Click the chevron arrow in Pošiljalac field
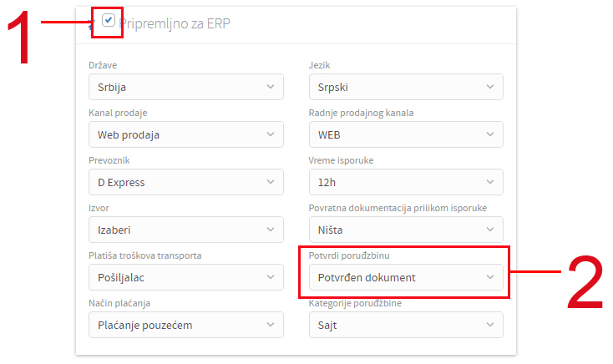Image resolution: width=613 pixels, height=364 pixels. point(271,277)
